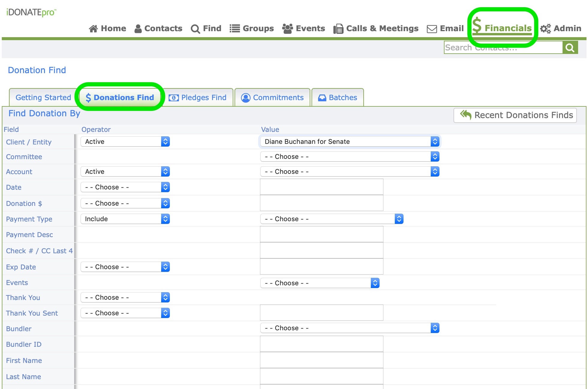Open the Exp Date operator dropdown

click(125, 267)
